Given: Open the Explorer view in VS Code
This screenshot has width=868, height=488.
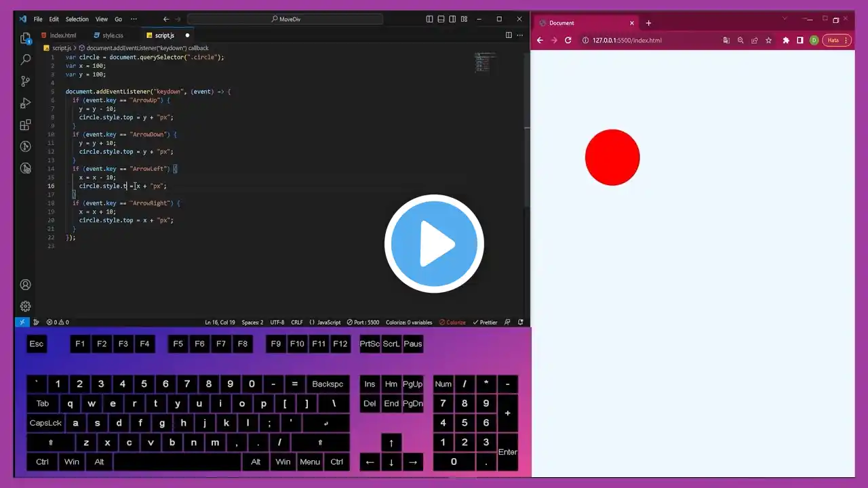Looking at the screenshot, I should (26, 38).
